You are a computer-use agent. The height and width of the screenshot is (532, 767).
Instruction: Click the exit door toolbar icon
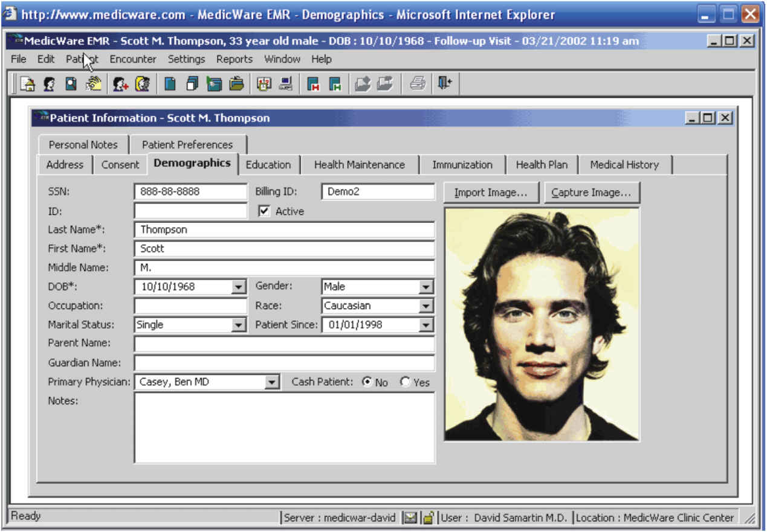tap(445, 83)
